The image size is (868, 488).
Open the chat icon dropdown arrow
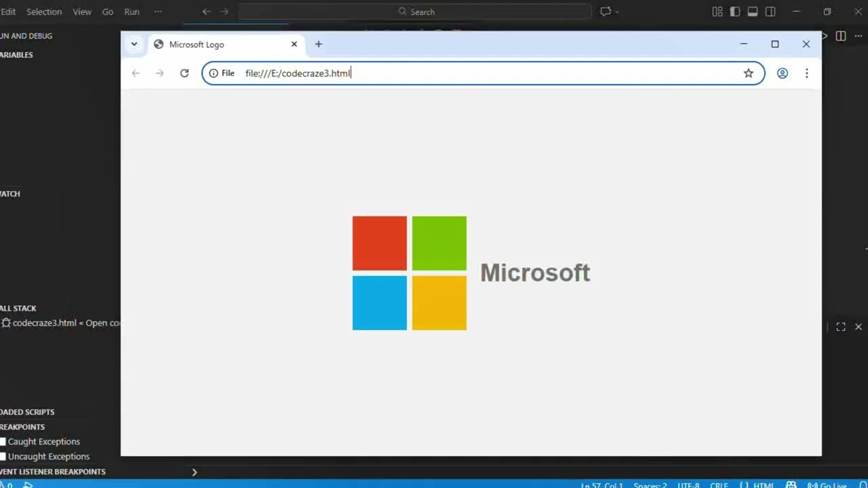617,12
